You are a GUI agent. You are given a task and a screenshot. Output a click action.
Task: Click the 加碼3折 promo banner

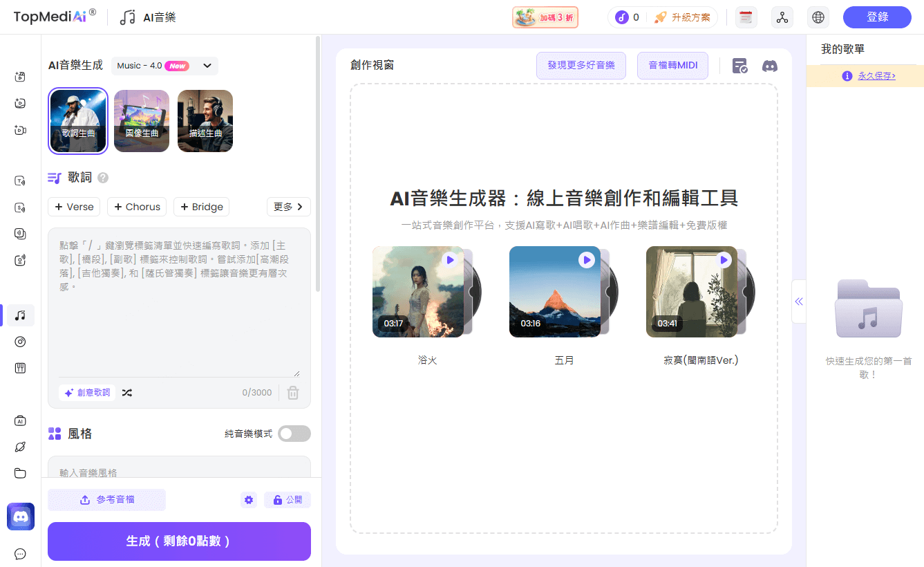coord(545,17)
